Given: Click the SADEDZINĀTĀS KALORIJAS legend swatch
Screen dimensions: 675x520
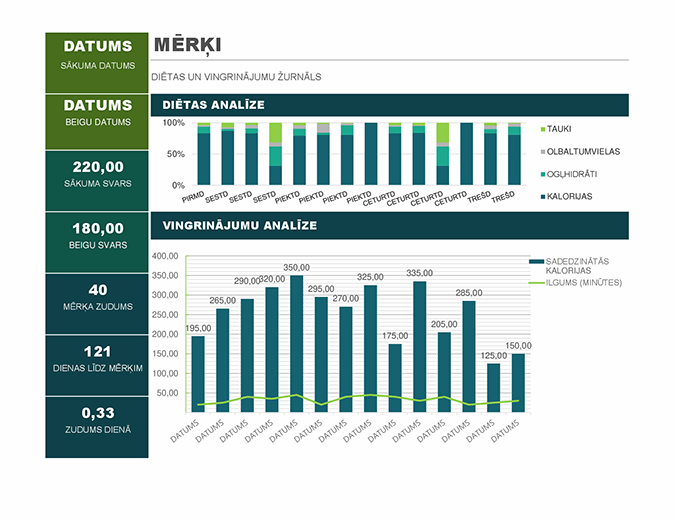Looking at the screenshot, I should coord(535,262).
